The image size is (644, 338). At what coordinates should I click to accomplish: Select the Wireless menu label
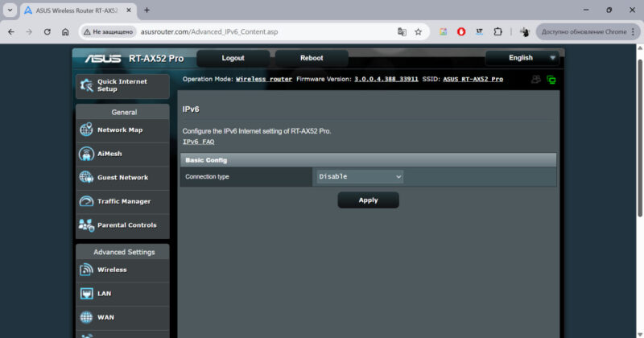coord(112,270)
